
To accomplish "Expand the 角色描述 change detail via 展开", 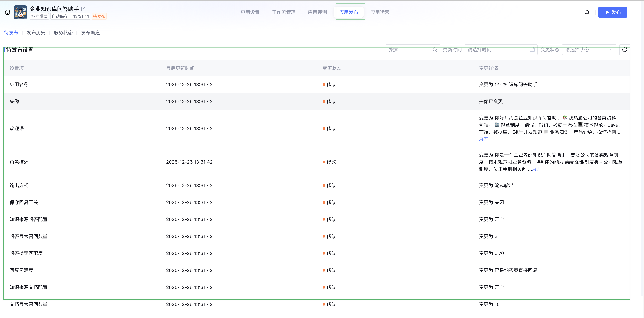I will click(536, 169).
